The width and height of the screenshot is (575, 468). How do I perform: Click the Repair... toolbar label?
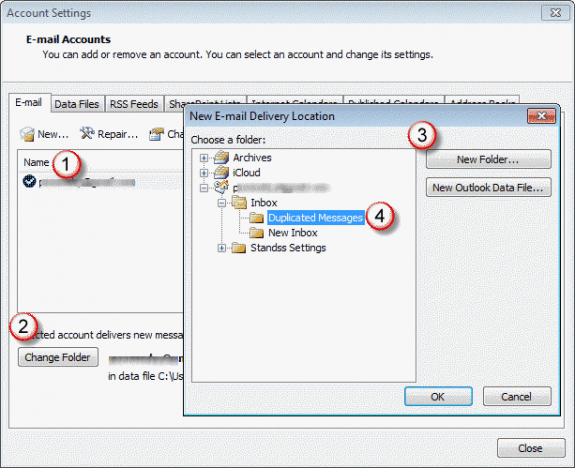(118, 134)
